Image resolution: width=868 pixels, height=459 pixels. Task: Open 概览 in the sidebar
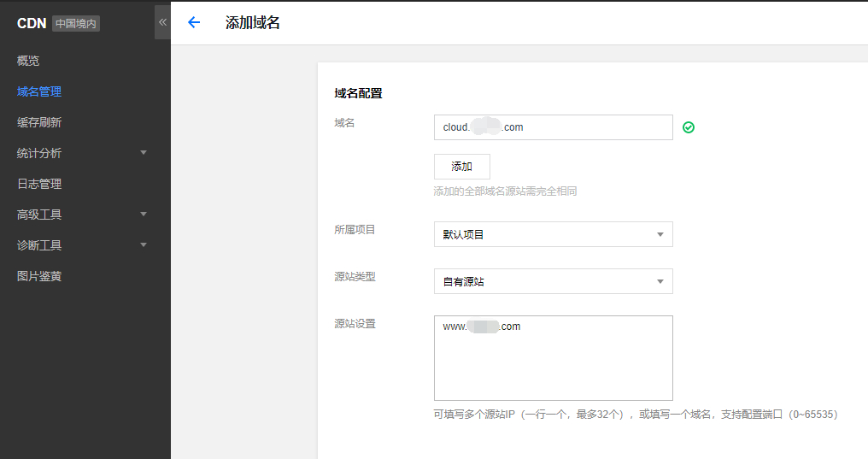click(28, 61)
